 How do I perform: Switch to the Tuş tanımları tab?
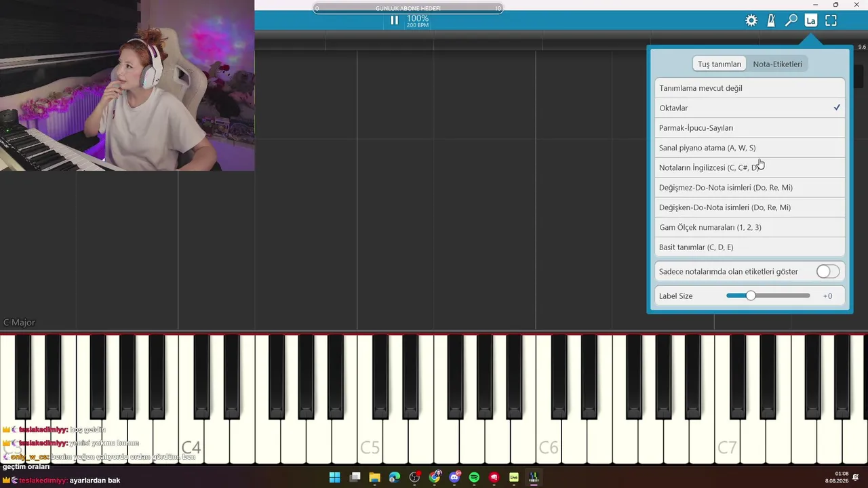[719, 64]
